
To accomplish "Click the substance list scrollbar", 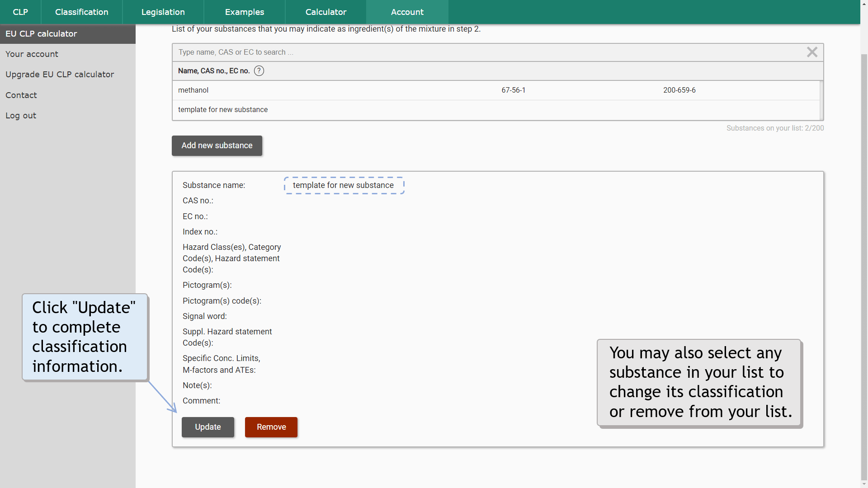I will 821,100.
